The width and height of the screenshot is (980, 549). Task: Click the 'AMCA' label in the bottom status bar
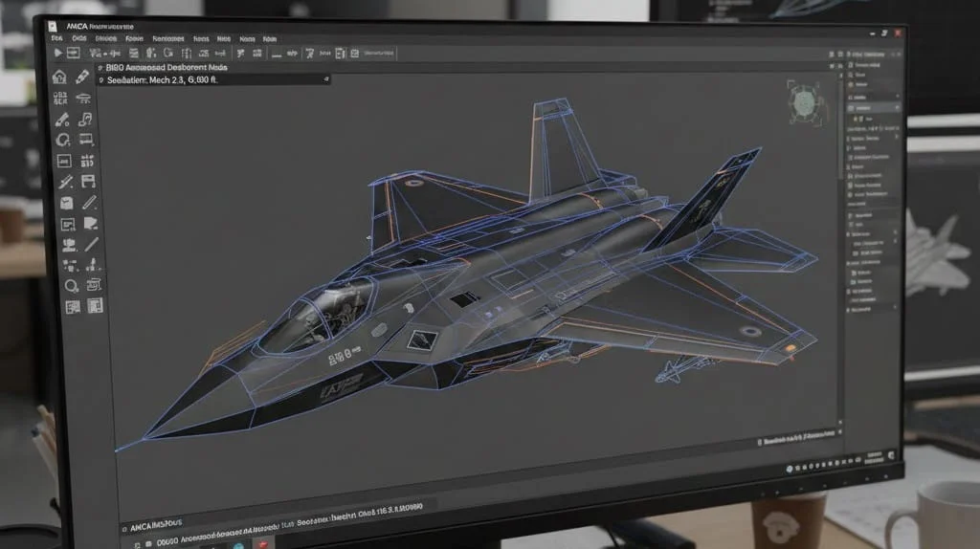coord(143,528)
